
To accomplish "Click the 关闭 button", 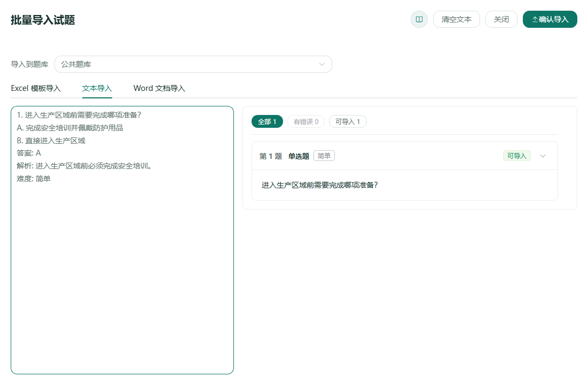I will tap(501, 19).
